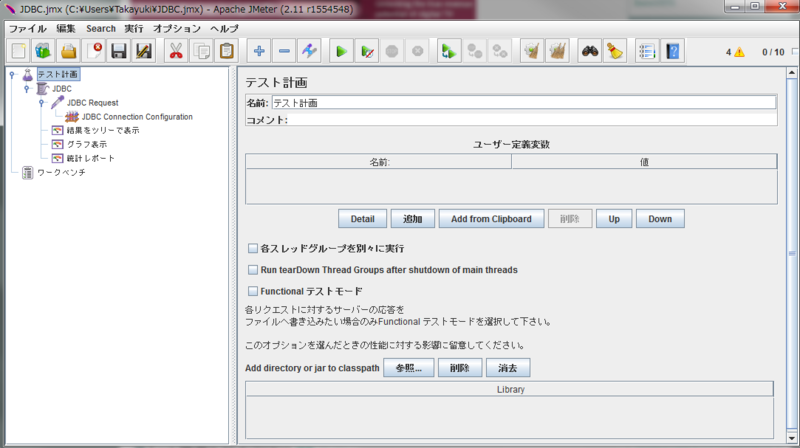Click the scrollbar down arrow at right
This screenshot has height=448, width=800.
point(792,438)
